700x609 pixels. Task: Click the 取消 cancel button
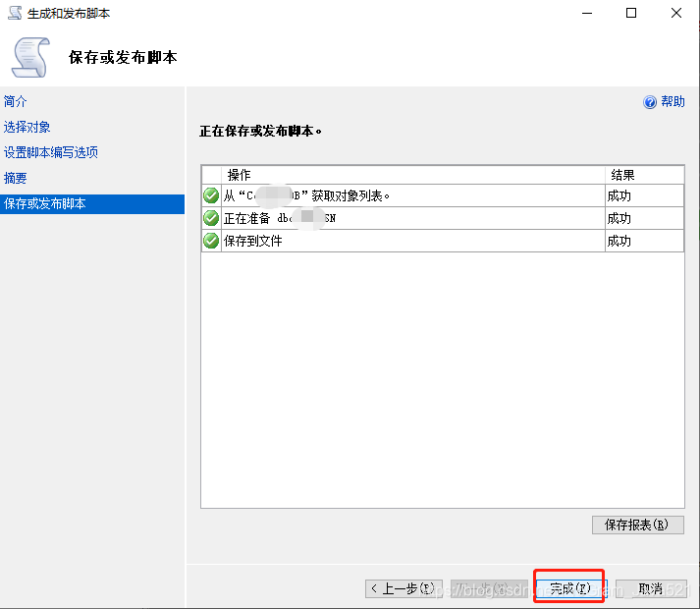point(651,588)
